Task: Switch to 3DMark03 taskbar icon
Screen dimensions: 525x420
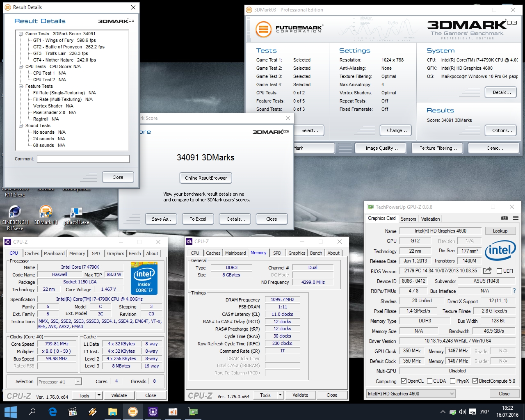Action: [132, 412]
